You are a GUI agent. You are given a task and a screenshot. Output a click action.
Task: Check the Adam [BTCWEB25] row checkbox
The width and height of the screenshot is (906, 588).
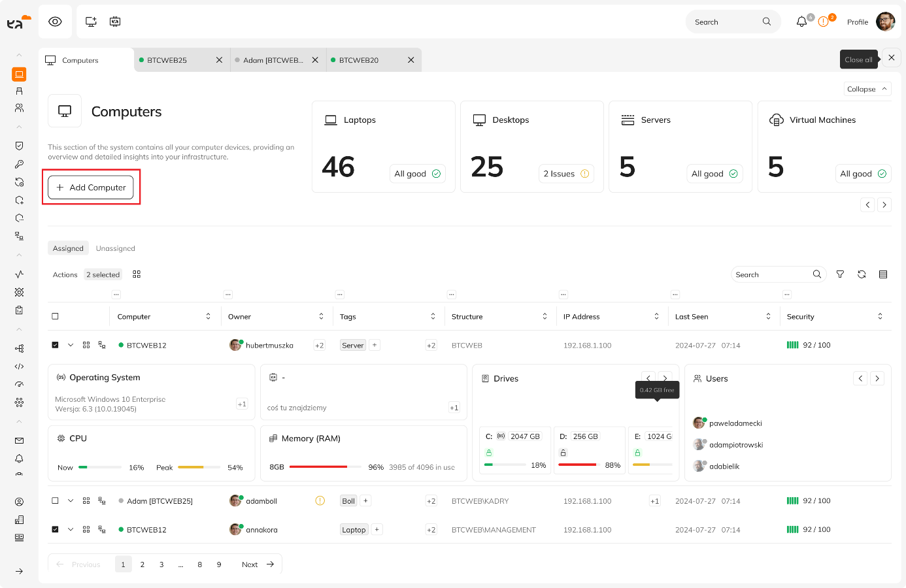[x=56, y=501]
